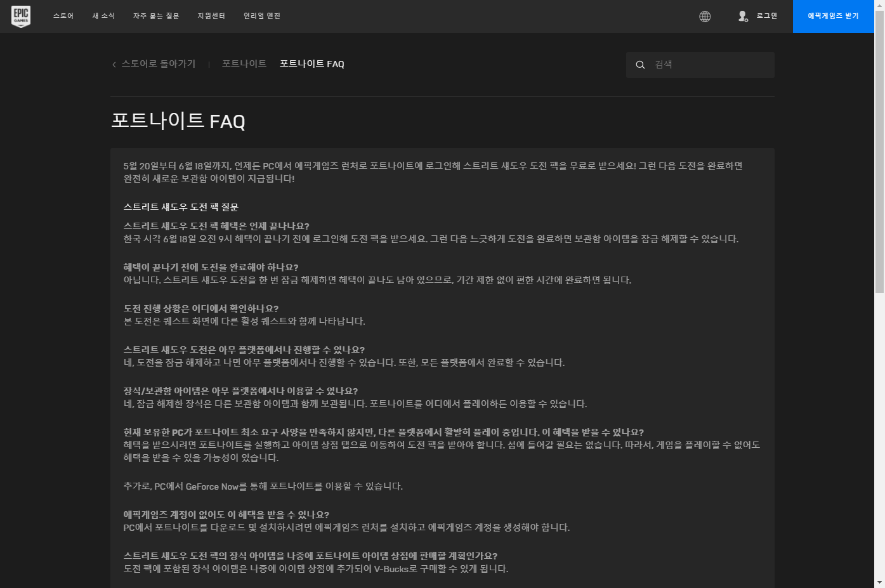Click answer starting 네, 도전을 잠금 해제하고 나면
Image resolution: width=885 pixels, height=588 pixels.
(344, 363)
